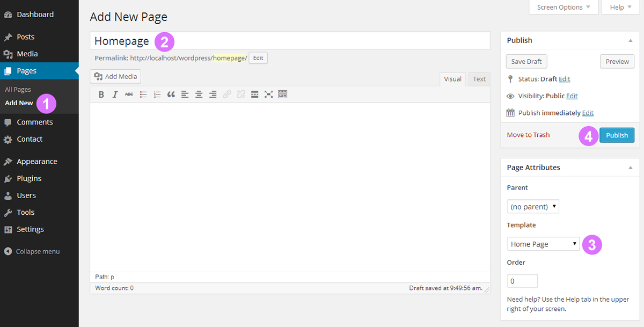Click the strikethrough toolbar icon
Viewport: 644px width, 327px height.
point(129,95)
